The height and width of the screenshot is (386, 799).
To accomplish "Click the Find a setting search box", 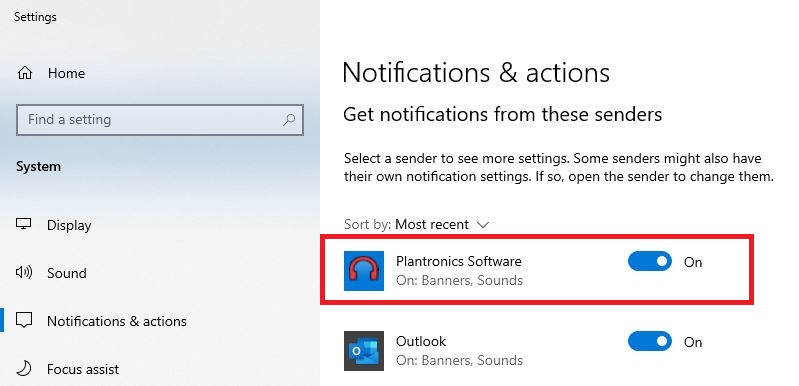I will coord(160,120).
